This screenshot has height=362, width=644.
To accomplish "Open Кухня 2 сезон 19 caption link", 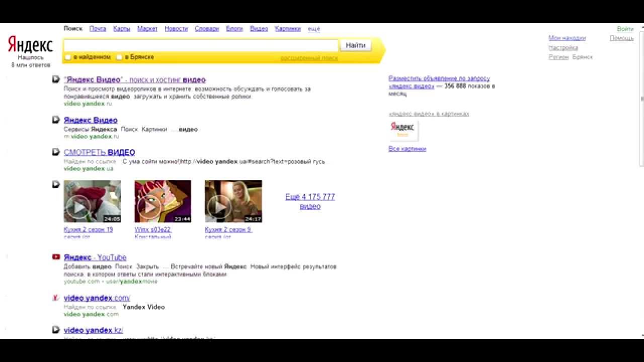I will point(88,230).
